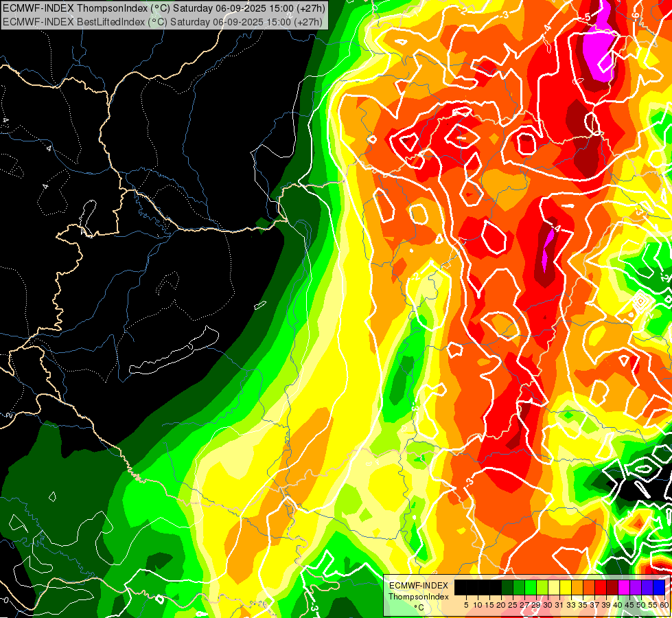
Task: Click legend tick value 40
Action: point(618,605)
